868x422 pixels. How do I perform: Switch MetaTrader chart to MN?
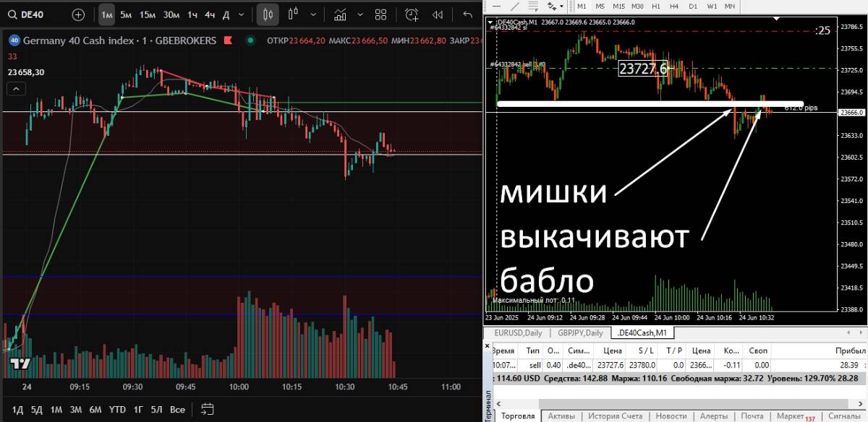[731, 6]
